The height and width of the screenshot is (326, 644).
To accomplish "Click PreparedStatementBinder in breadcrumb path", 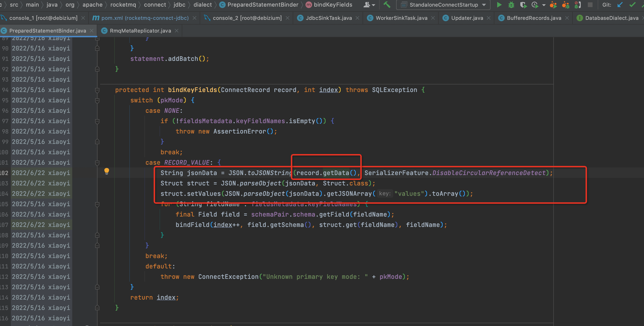I will pos(263,5).
